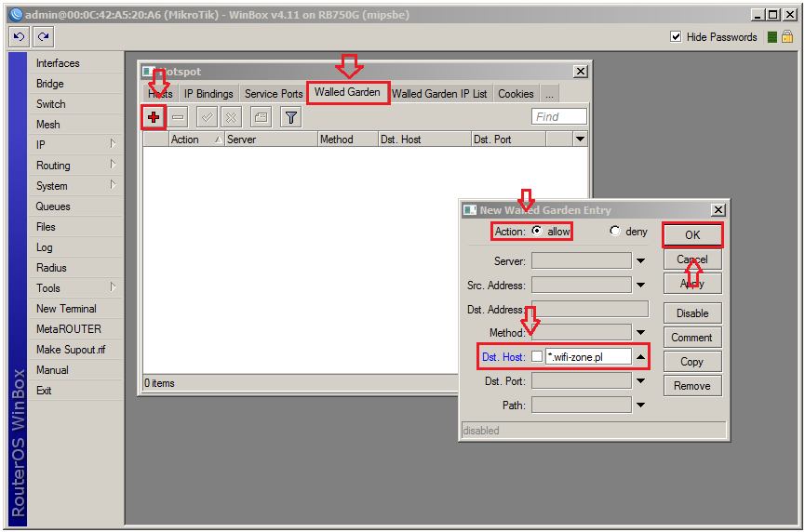Click the filter funnel icon

point(291,117)
